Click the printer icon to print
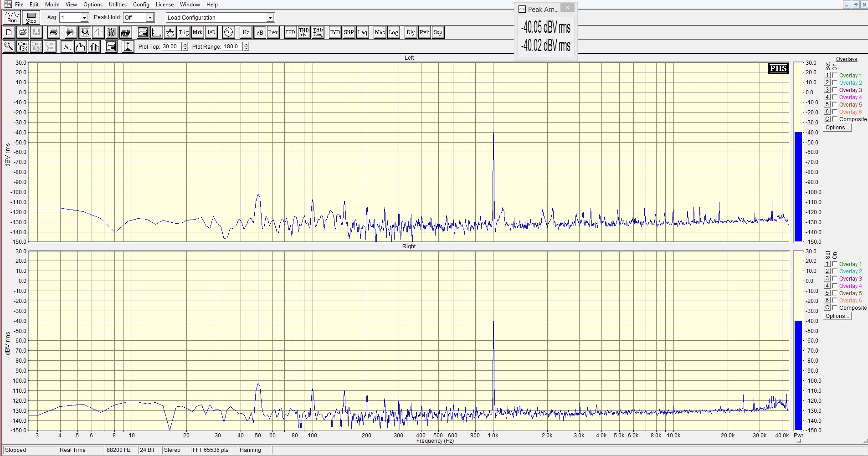This screenshot has width=868, height=456. (54, 32)
